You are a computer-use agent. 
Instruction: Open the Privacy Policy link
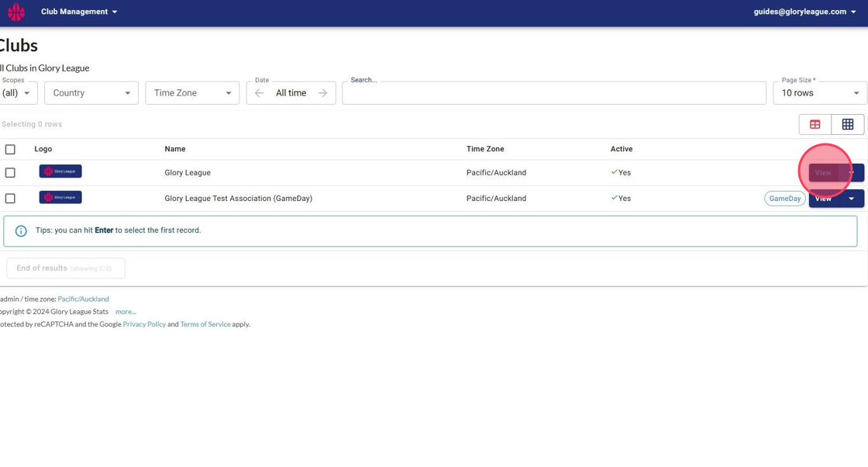(x=144, y=324)
